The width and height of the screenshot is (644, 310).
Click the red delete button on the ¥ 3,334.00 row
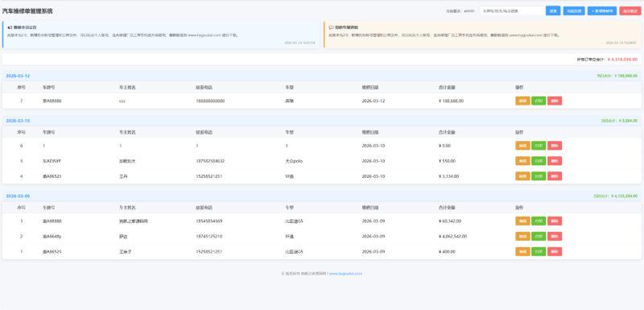pos(555,176)
